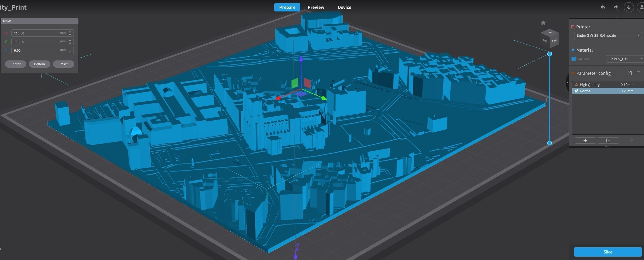Screen dimensions: 644x260
Task: Reset view with the home icon
Action: click(x=543, y=23)
